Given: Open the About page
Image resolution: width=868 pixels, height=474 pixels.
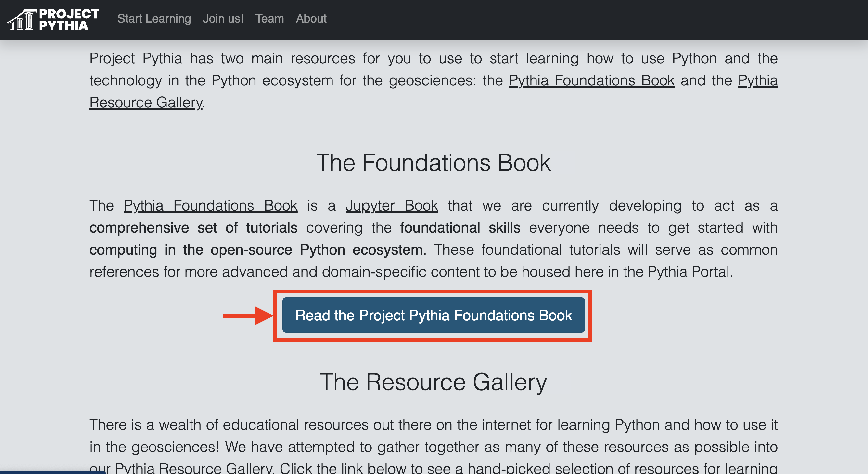Looking at the screenshot, I should pyautogui.click(x=311, y=19).
